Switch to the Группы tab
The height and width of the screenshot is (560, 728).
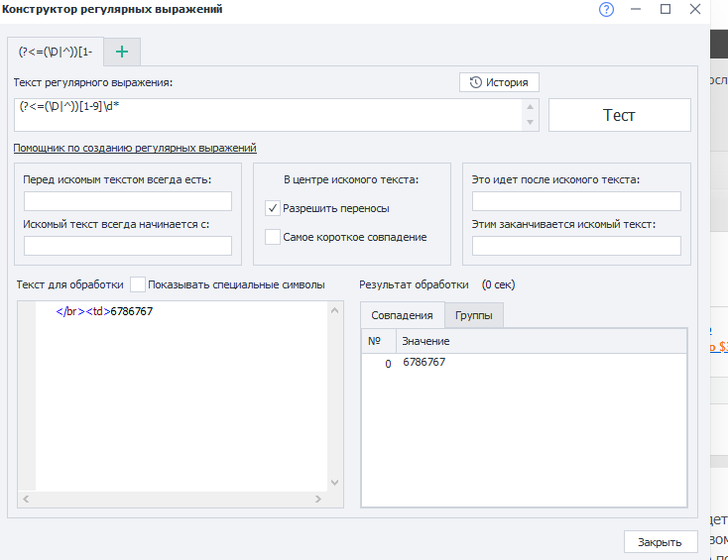tap(473, 315)
